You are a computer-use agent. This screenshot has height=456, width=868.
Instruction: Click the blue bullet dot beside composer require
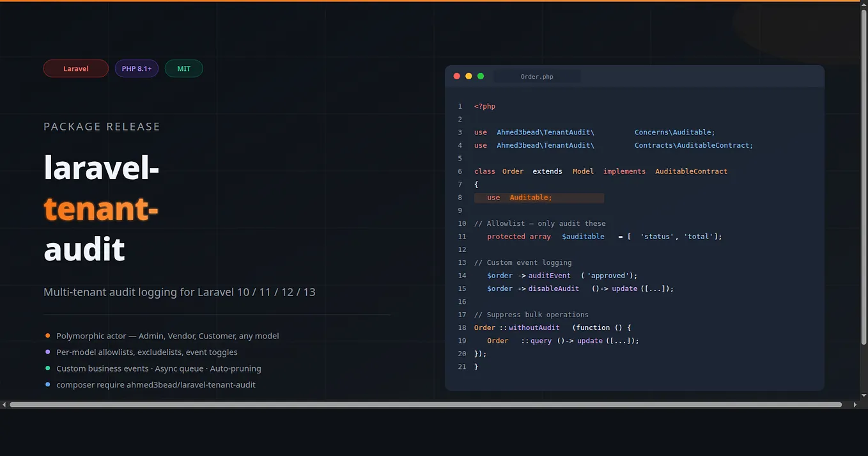point(48,384)
